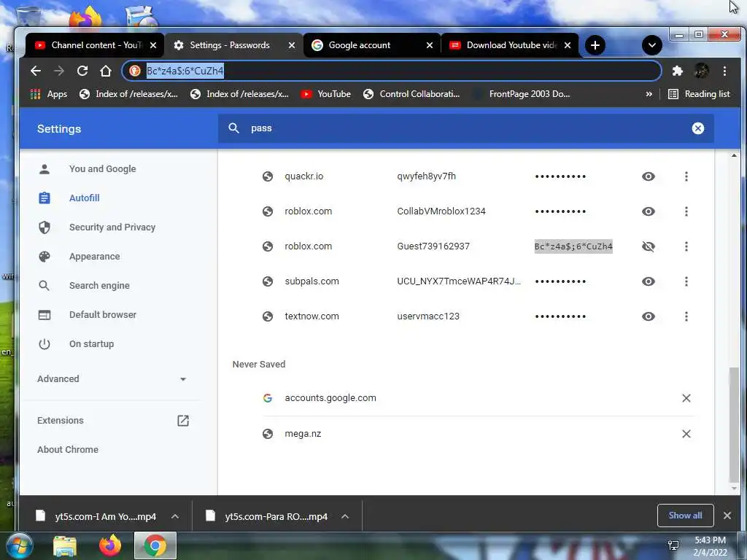Click the settings page vertical scrollbar
This screenshot has height=560, width=747.
[734, 425]
